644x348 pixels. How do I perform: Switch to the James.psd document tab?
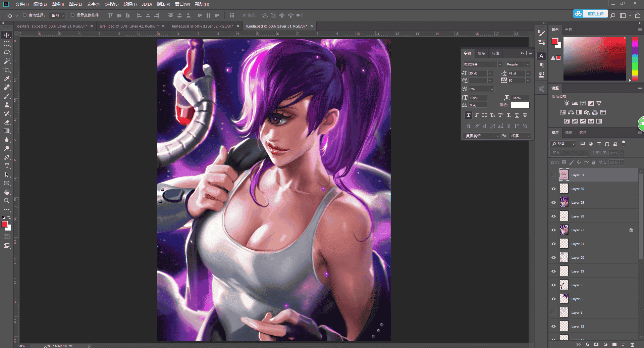point(202,26)
